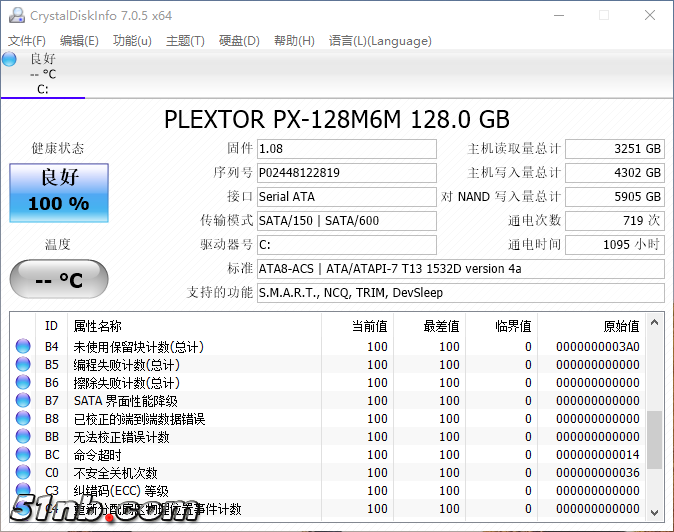Close the CrystalDiskInfo window
Screen dimensions: 674x532
pyautogui.click(x=650, y=15)
